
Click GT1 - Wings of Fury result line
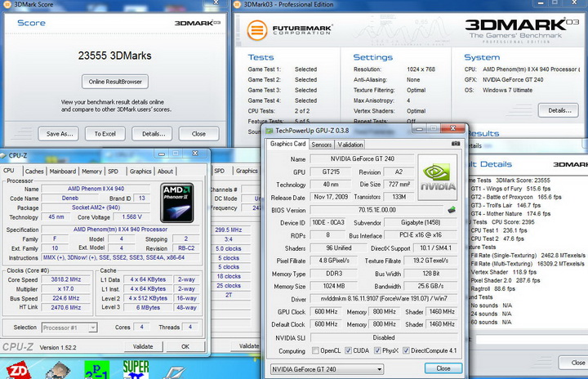tap(510, 189)
